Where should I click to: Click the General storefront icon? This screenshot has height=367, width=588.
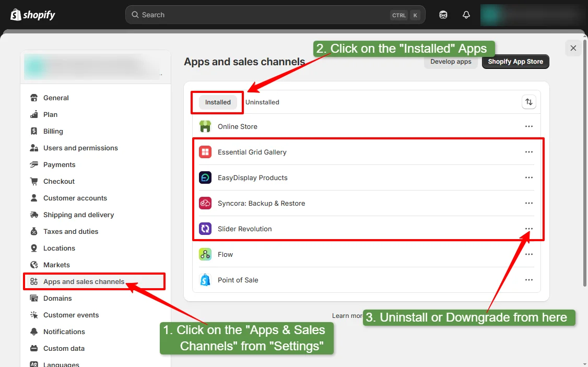pos(34,98)
